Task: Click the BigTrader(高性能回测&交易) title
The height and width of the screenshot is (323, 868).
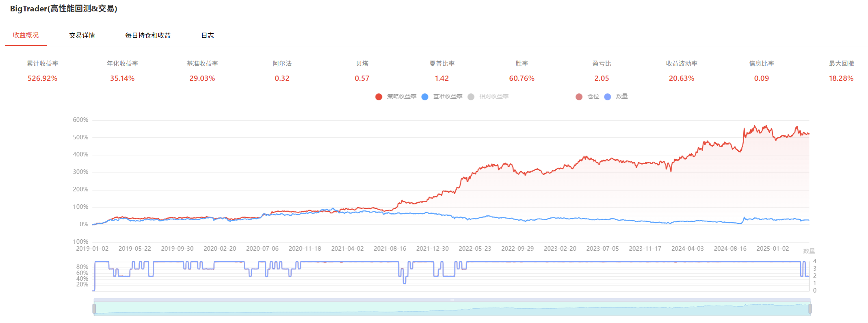Action: click(64, 9)
